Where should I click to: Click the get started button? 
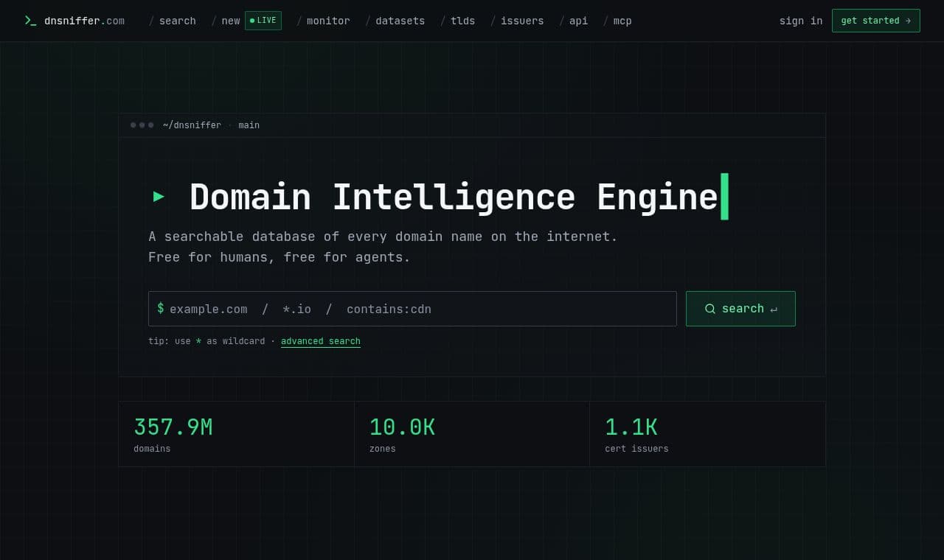[x=876, y=21]
